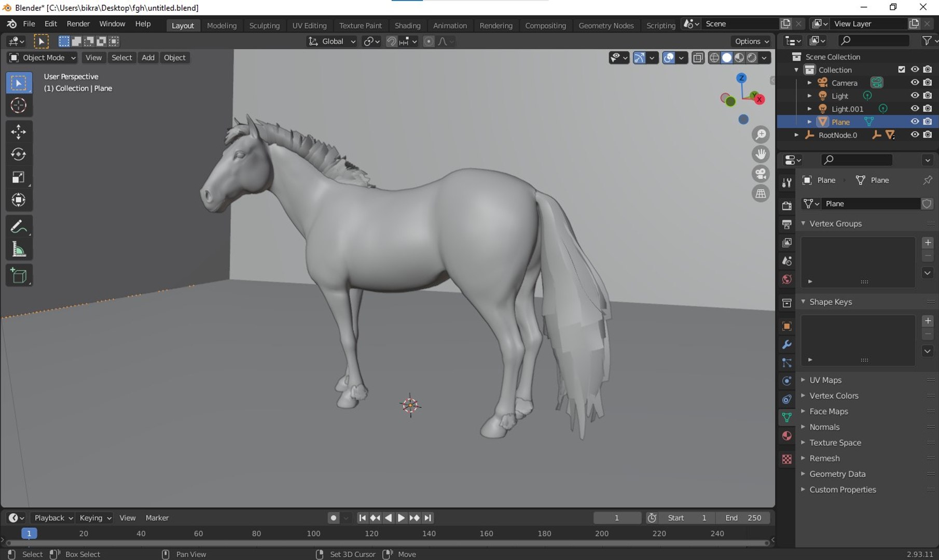The image size is (939, 560).
Task: Toggle X-ray mode in viewport header
Action: (698, 58)
